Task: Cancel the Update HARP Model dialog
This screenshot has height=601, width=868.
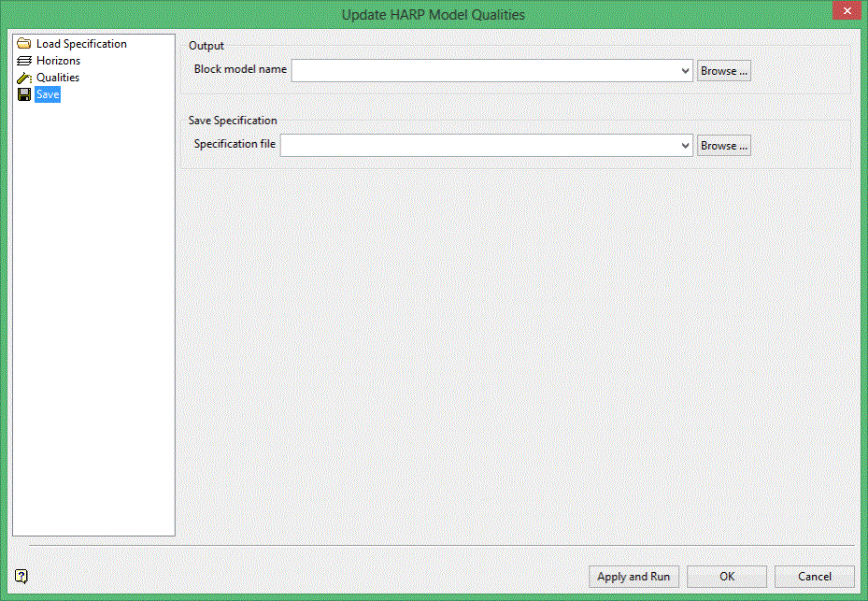Action: point(815,577)
